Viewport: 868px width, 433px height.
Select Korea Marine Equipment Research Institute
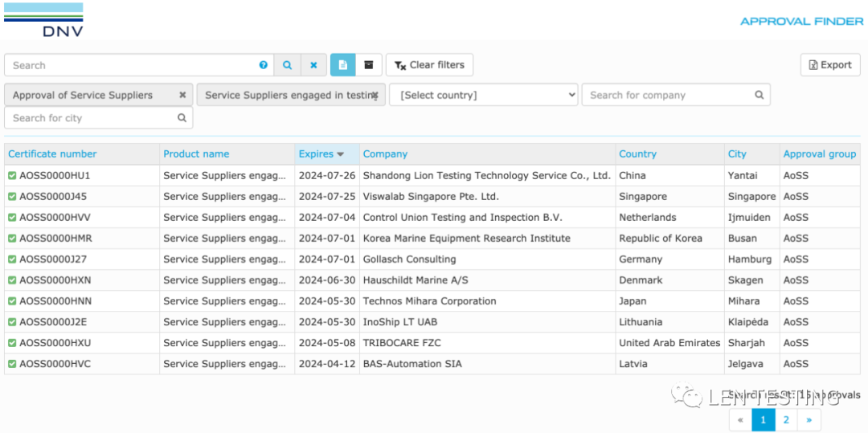tap(466, 239)
